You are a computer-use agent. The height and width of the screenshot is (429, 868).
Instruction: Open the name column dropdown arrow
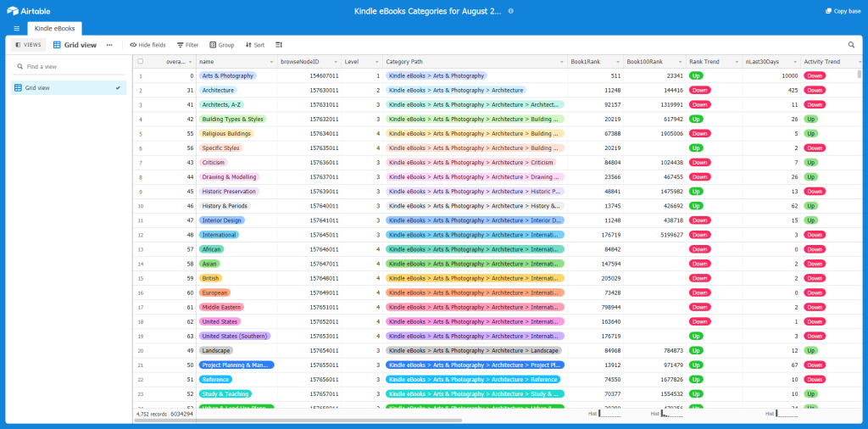pos(271,62)
